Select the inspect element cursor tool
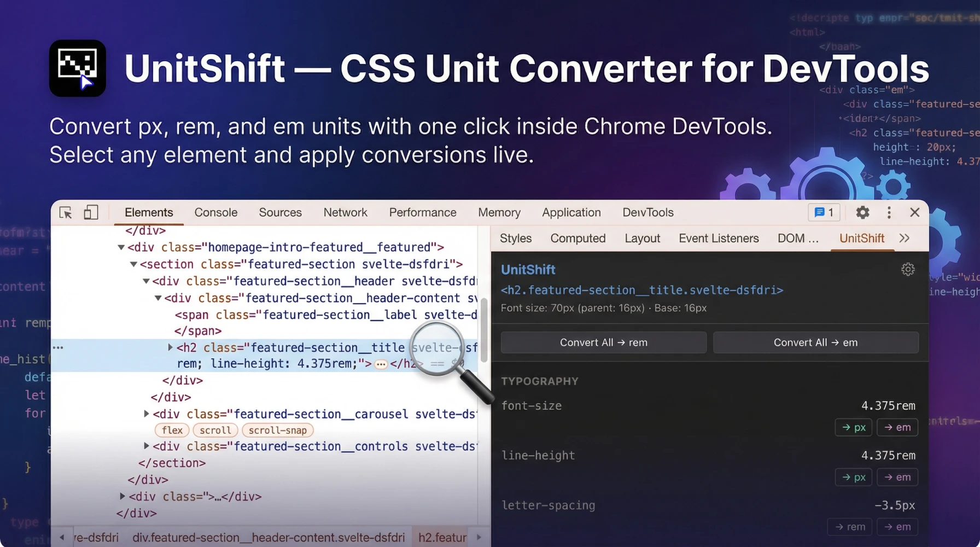 (x=65, y=212)
